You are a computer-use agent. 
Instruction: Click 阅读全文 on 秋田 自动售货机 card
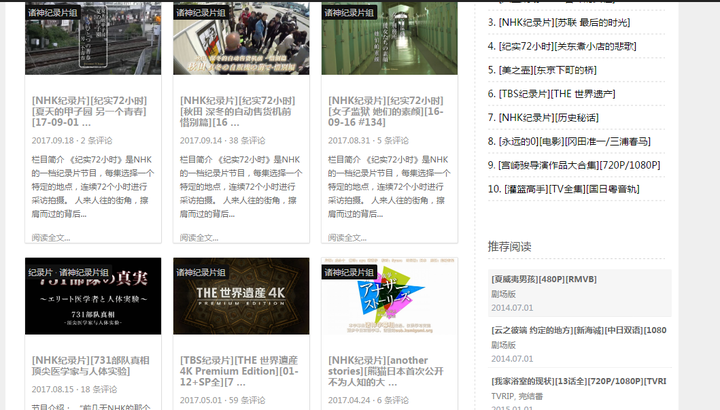199,238
